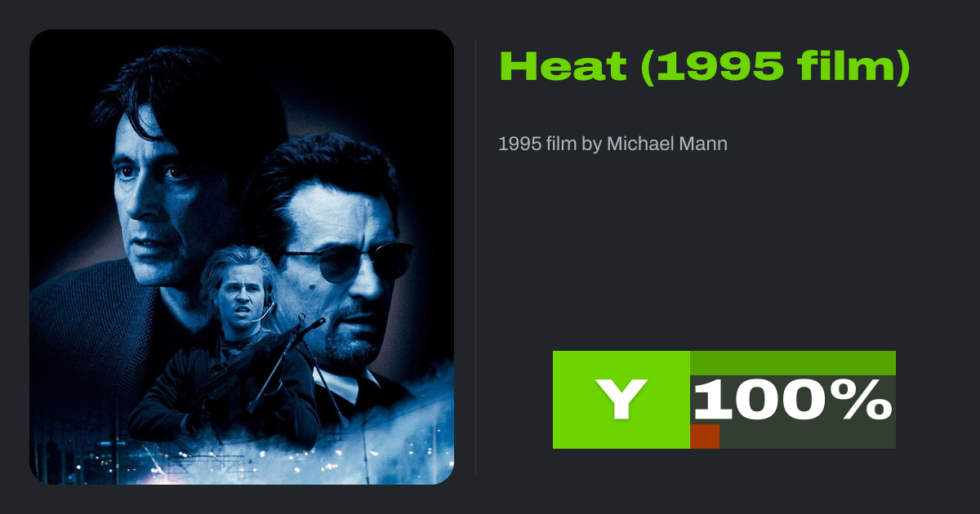Click the "1995 film by" subtitle text
The height and width of the screenshot is (514, 980).
(550, 144)
